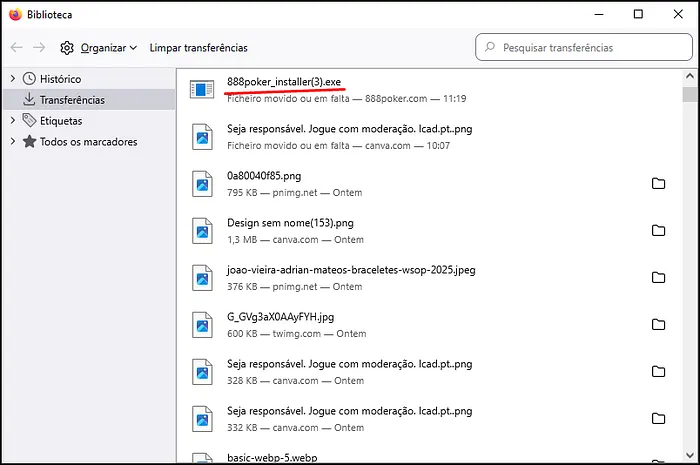
Task: Click the Design sem nome(153).png file icon
Action: pyautogui.click(x=202, y=231)
